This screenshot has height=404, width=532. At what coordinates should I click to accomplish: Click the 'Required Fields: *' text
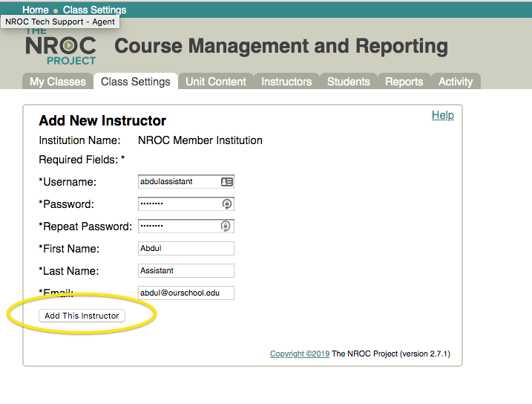coord(82,160)
